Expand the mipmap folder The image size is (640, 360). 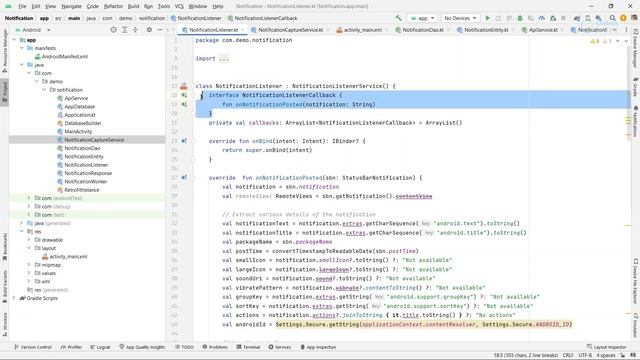(29, 264)
